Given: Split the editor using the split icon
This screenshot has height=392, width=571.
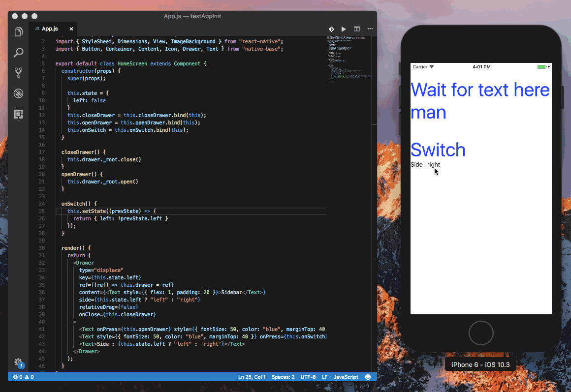Looking at the screenshot, I should [x=356, y=29].
